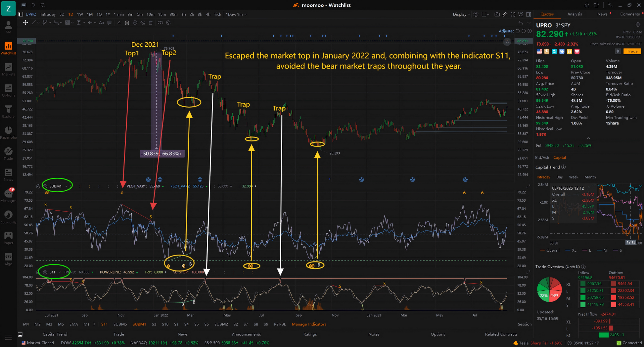Undo the last drawing action
The width and height of the screenshot is (644, 347).
pos(521,23)
